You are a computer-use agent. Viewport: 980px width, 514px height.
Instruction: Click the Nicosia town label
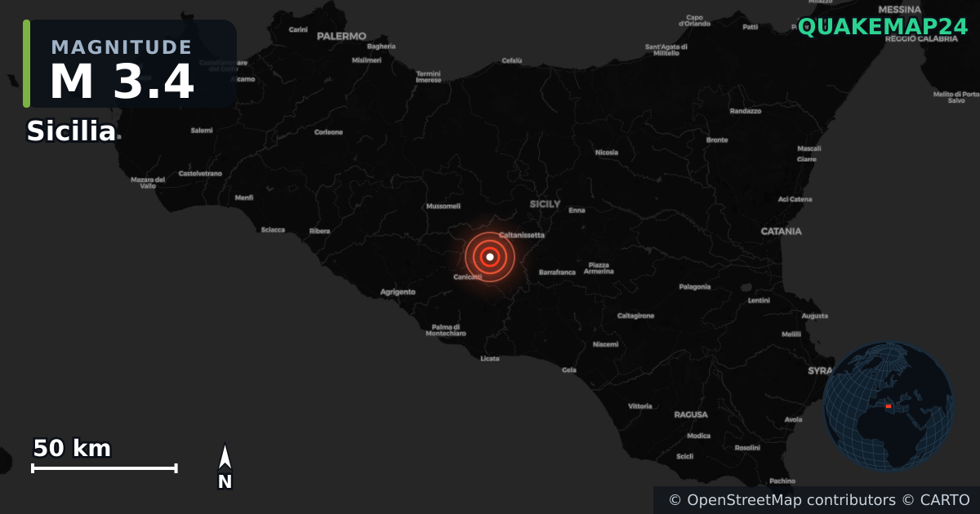coord(607,153)
